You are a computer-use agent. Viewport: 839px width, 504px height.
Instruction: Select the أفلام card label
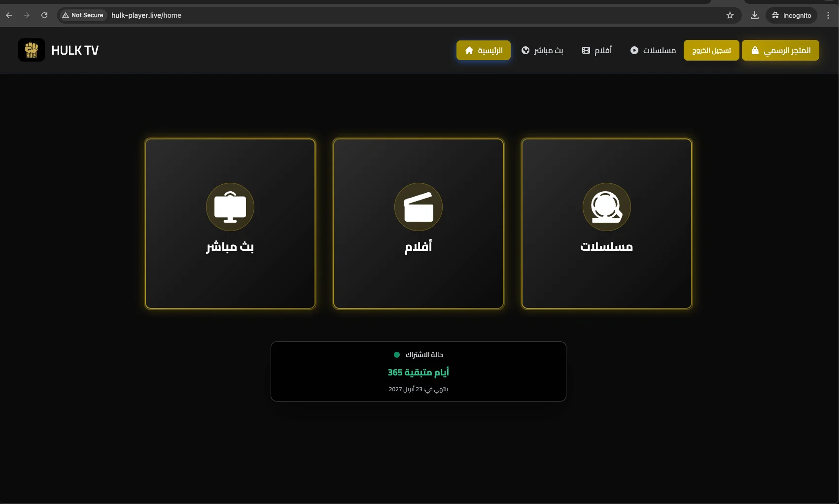click(x=419, y=246)
